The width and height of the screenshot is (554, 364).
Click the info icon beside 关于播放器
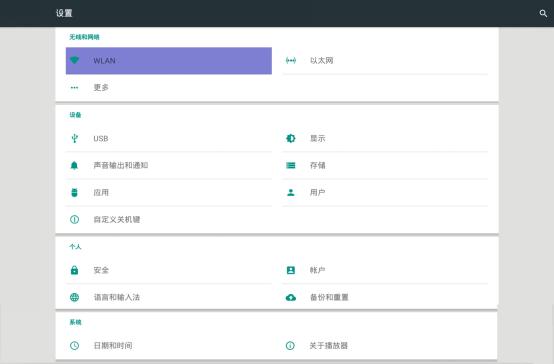290,345
